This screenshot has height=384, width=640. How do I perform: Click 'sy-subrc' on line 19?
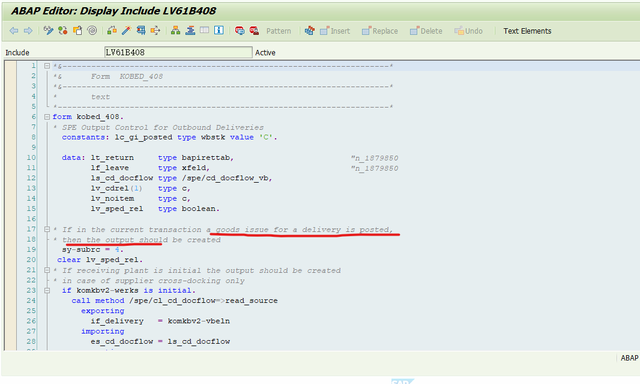pyautogui.click(x=81, y=249)
